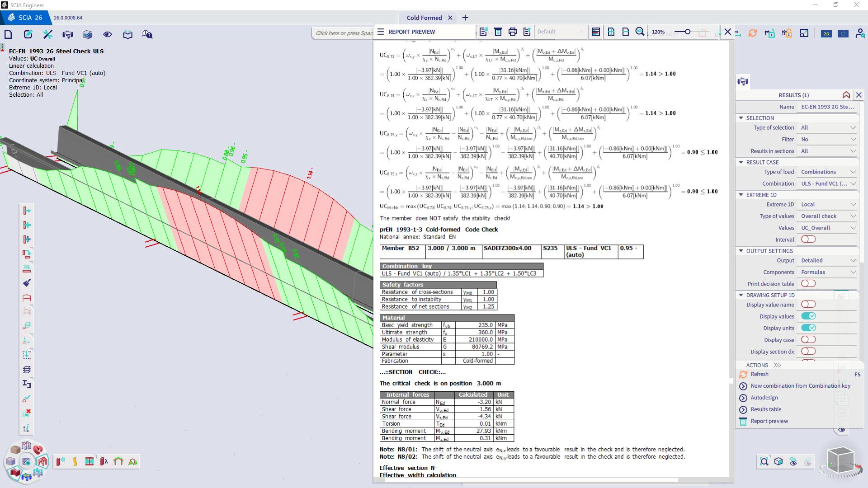This screenshot has height=488, width=868.
Task: Open the Type of values dropdown
Action: coord(828,216)
